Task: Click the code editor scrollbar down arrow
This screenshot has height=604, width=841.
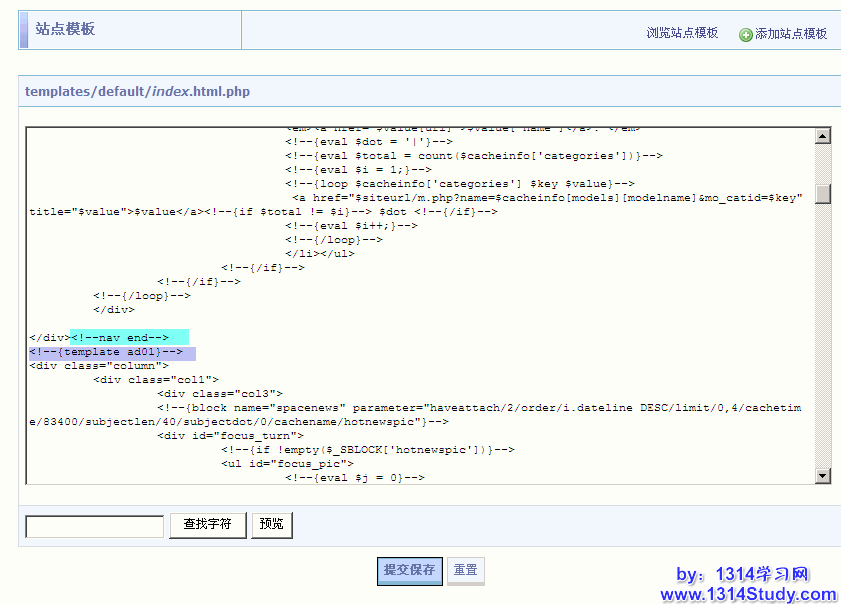Action: coord(823,475)
